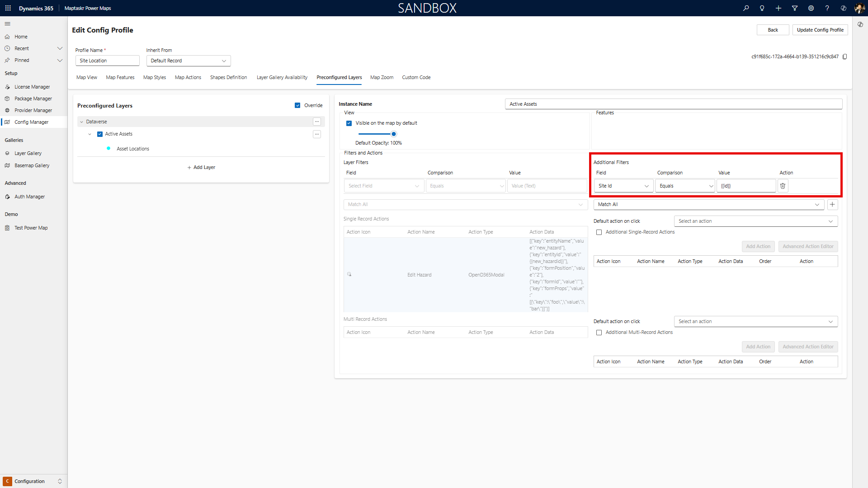Disable Visible on the map by default
The width and height of the screenshot is (868, 488).
349,123
